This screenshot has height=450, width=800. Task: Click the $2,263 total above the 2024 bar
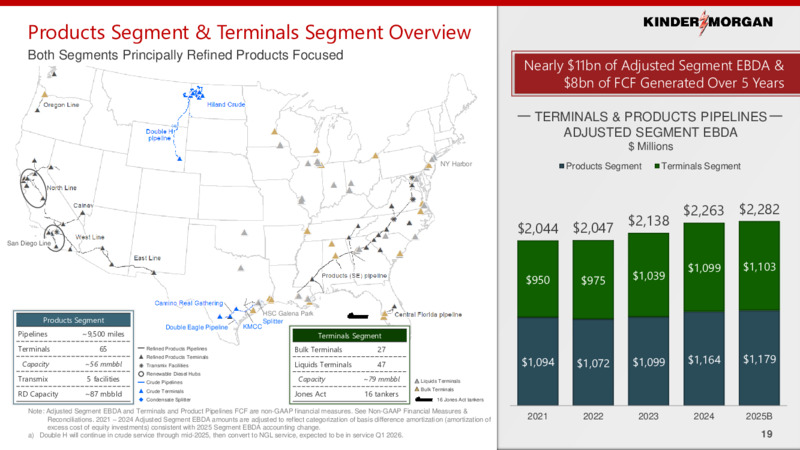(x=704, y=210)
